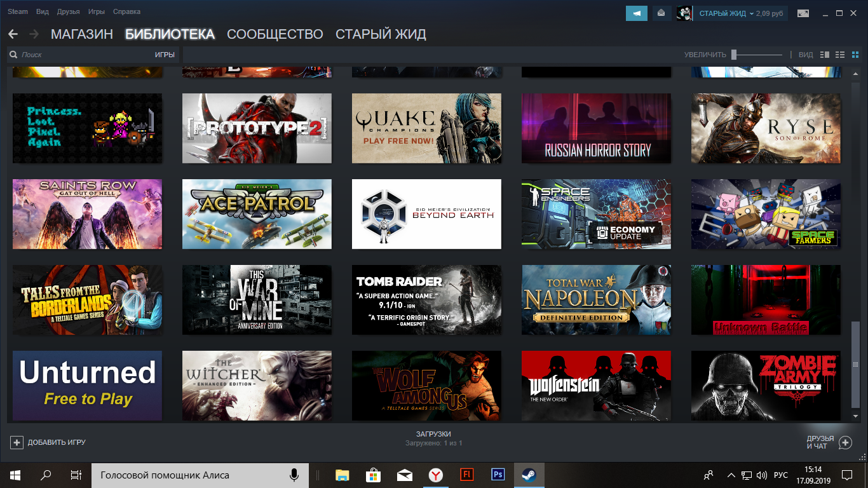The image size is (868, 488).
Task: Select Quake Champions game tile
Action: pyautogui.click(x=426, y=128)
